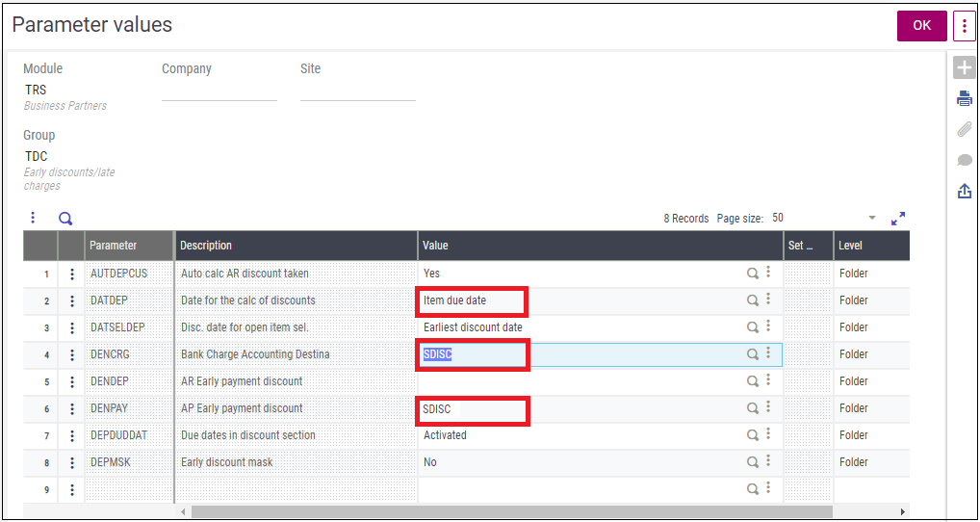Open the value lookup for AUTDEPCUS
Image resolution: width=980 pixels, height=522 pixels.
click(x=753, y=274)
